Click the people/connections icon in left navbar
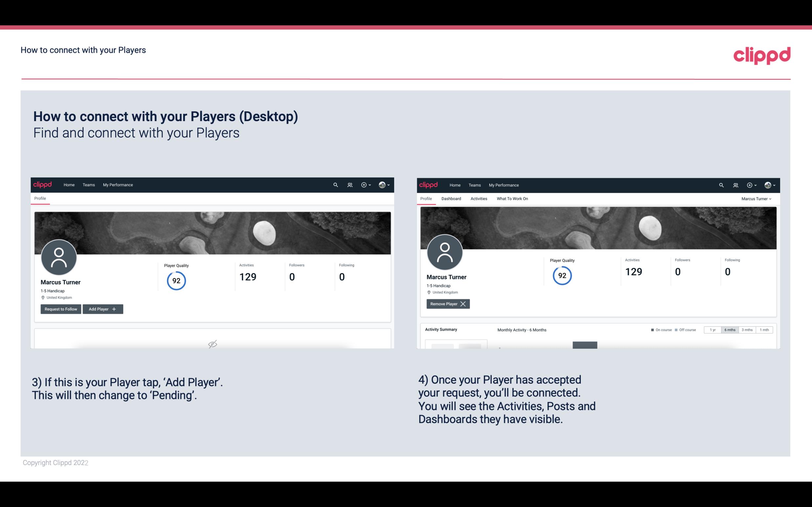The image size is (812, 507). click(349, 184)
